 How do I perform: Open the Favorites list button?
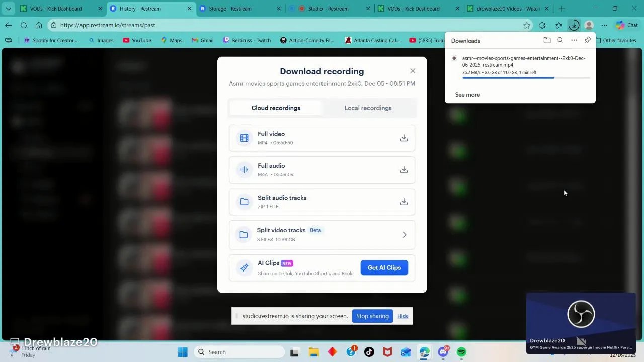[x=559, y=25]
